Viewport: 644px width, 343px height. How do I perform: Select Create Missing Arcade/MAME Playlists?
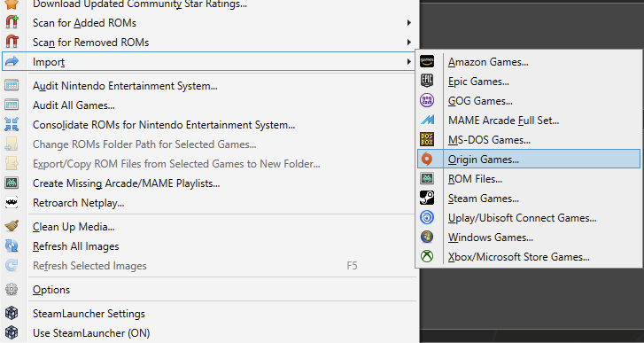(127, 183)
